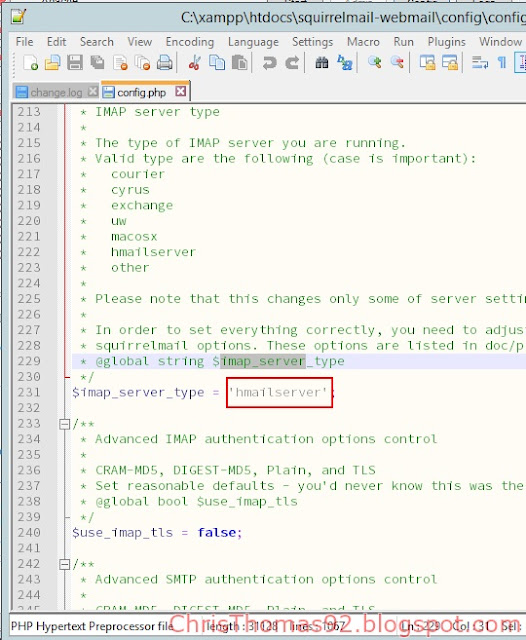The width and height of the screenshot is (526, 640).
Task: Click the Copy toolbar icon
Action: coord(217,63)
